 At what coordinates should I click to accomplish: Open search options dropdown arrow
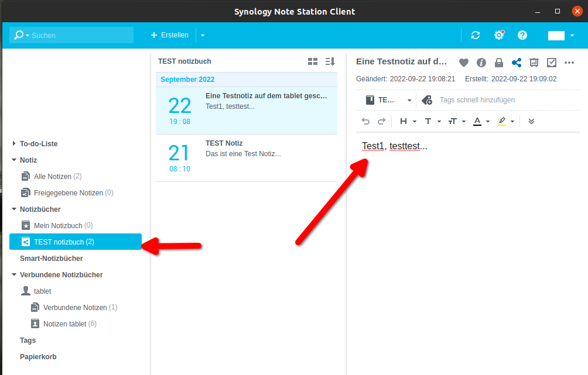pyautogui.click(x=28, y=36)
